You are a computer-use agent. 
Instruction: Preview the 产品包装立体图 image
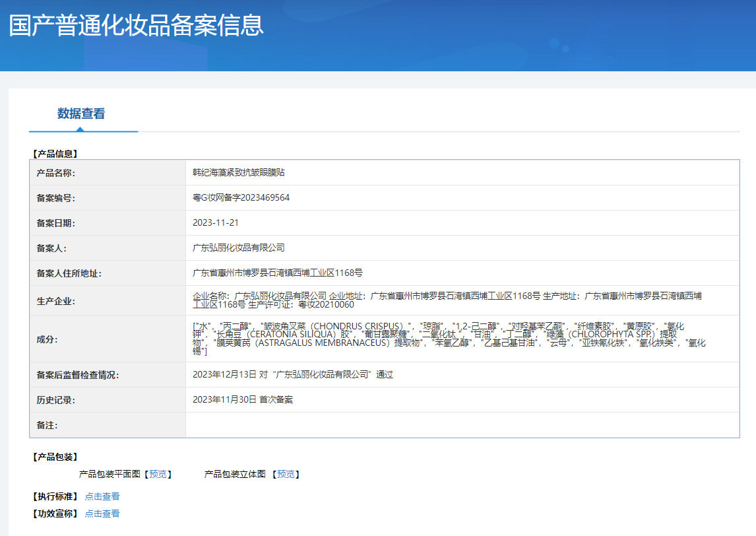286,474
